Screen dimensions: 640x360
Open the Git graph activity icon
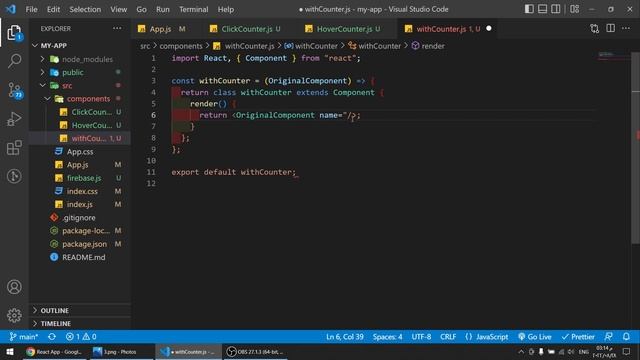[14, 176]
